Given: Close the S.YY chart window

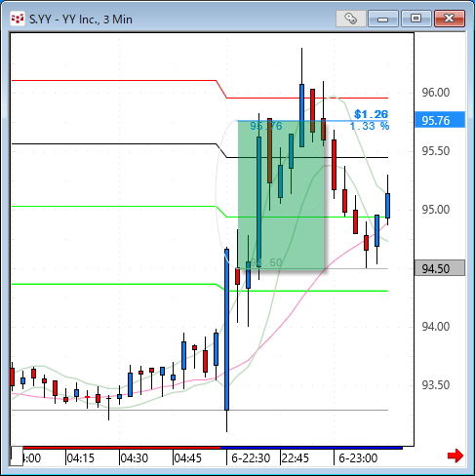Looking at the screenshot, I should click(450, 19).
